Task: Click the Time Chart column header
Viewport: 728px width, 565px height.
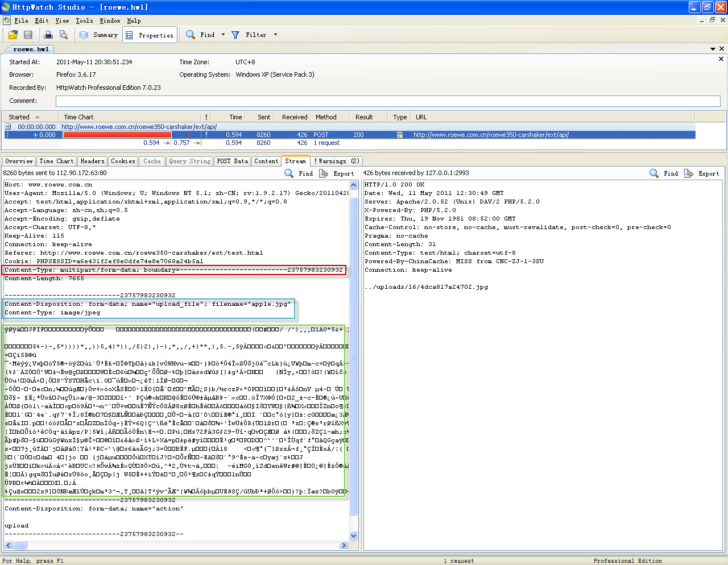Action: 129,117
